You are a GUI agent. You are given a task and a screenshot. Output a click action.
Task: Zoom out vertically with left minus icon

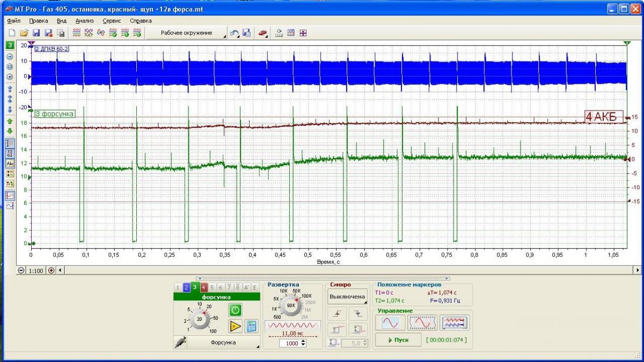[10, 57]
